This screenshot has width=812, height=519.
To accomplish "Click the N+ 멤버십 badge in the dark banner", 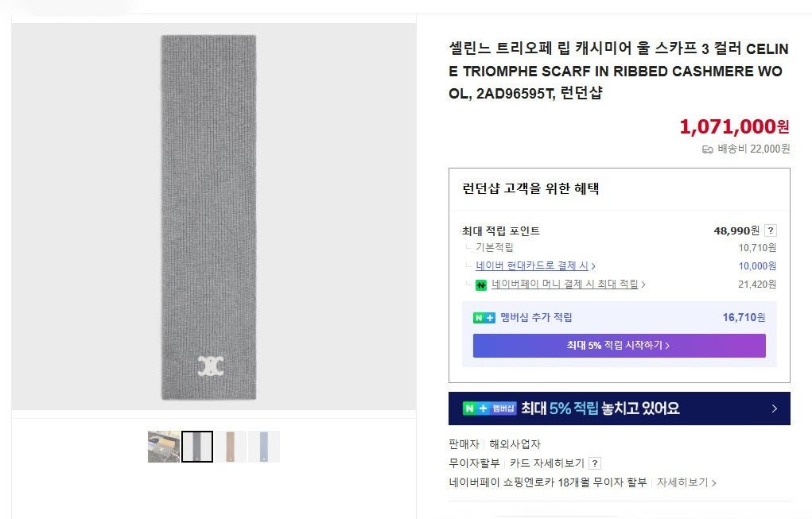I will [489, 409].
